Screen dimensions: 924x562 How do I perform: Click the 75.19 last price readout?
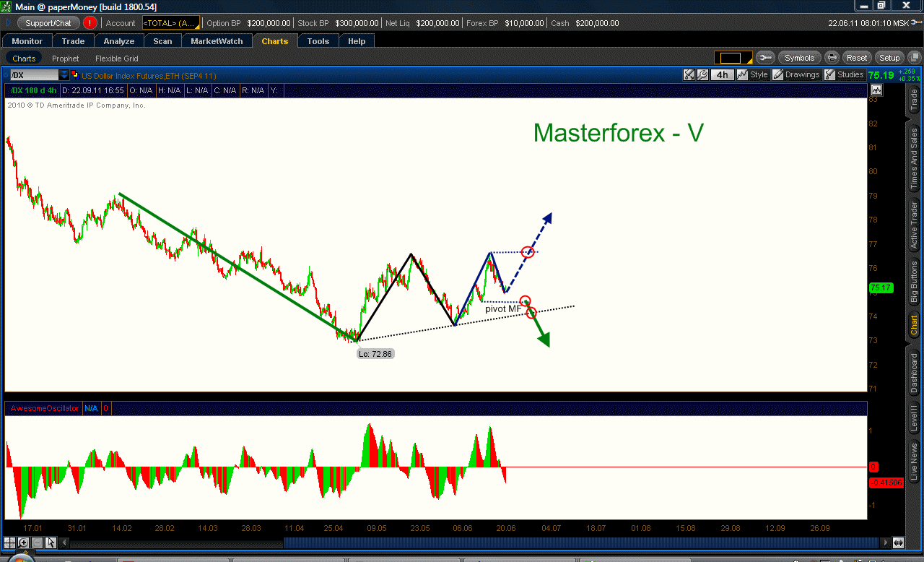tap(881, 74)
